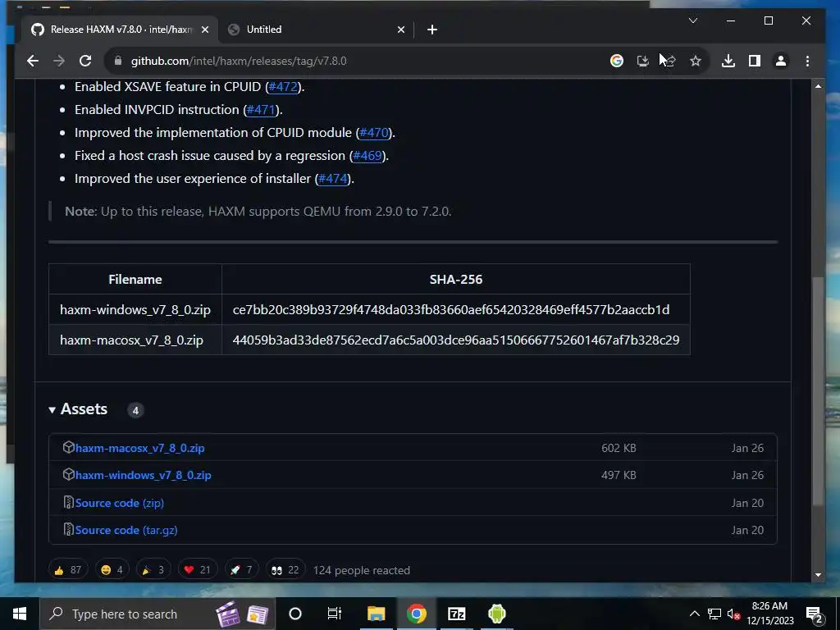Click the package icon beside haxm-macosx asset
Viewport: 840px width, 630px height.
point(69,447)
